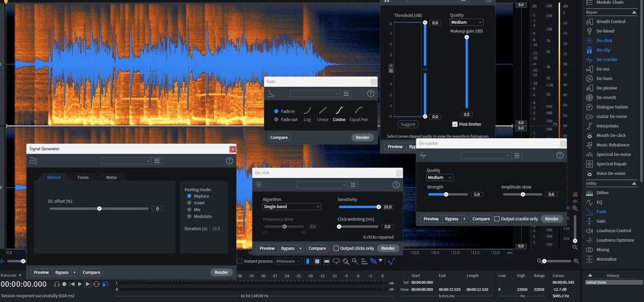Screen dimensions: 644x302
Task: Select the Lasso selection tool
Action: pos(336,261)
